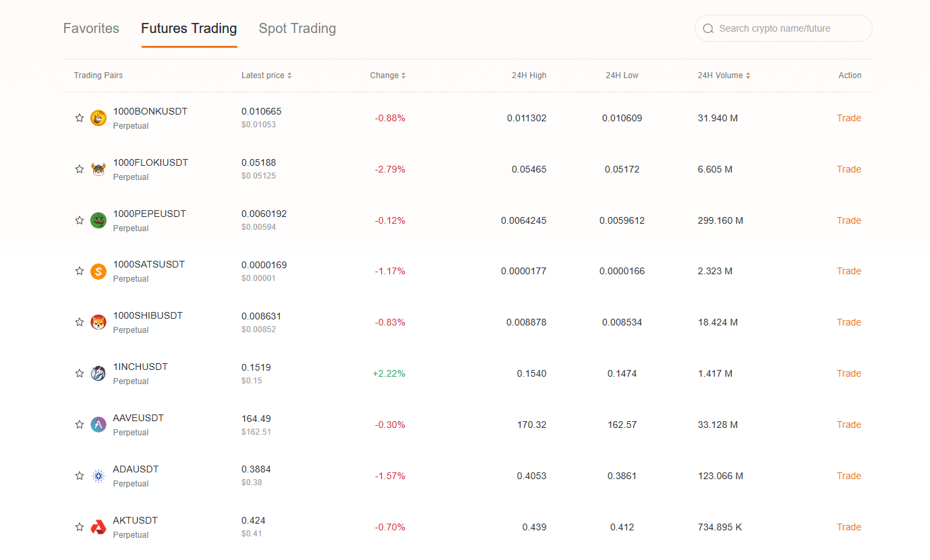
Task: Click the search magnifier icon
Action: 708,28
